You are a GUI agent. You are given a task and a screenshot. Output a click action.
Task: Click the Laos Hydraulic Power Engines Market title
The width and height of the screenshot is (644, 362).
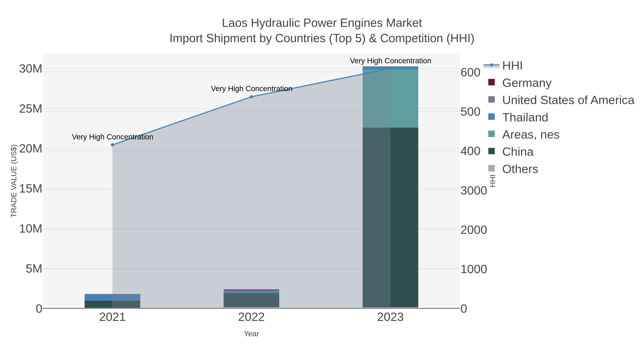pyautogui.click(x=322, y=23)
